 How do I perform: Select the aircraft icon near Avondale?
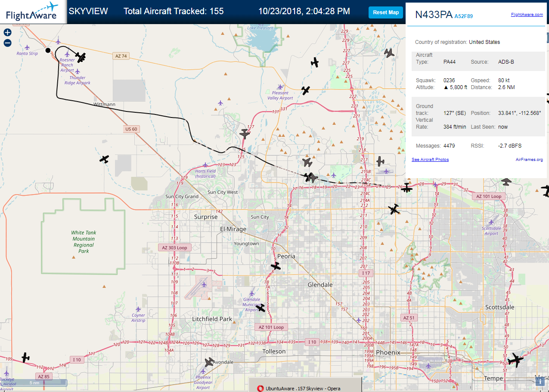(x=210, y=362)
